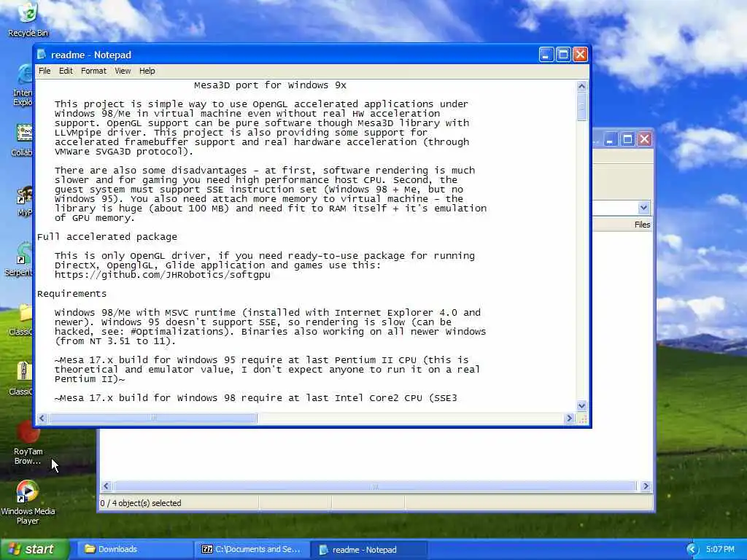This screenshot has height=560, width=747.
Task: Open the Format menu in Notepad
Action: tap(93, 71)
